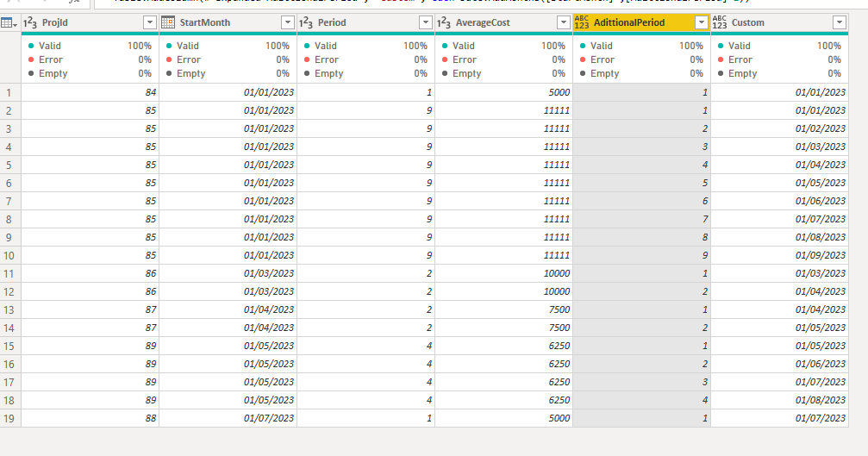Change AverageCost column data type icon
Screen dimensions: 868x456
pyautogui.click(x=444, y=22)
